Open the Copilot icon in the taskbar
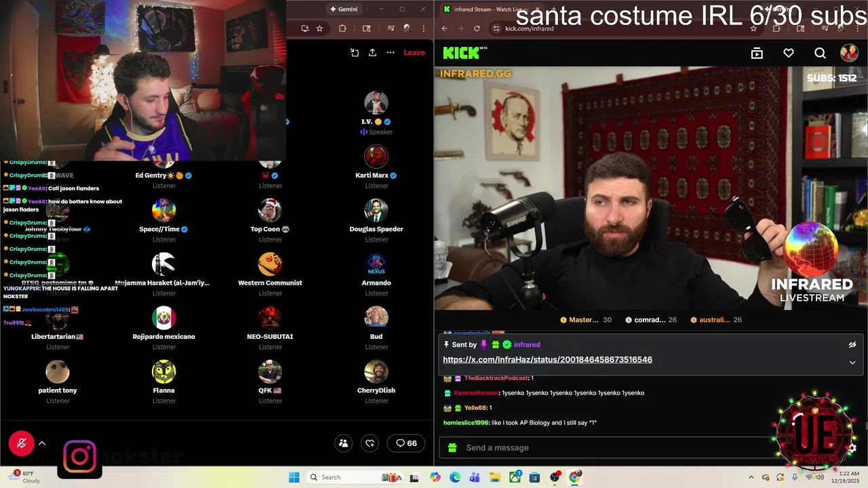This screenshot has height=488, width=868. (435, 477)
